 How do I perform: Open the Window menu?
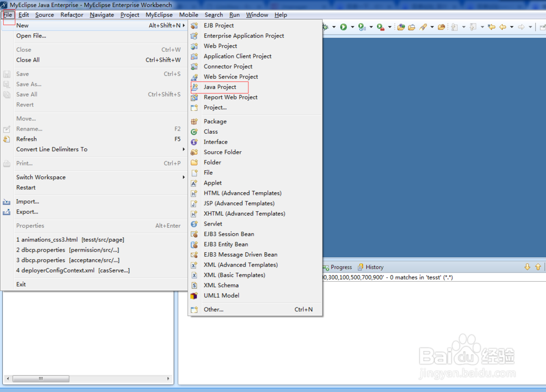[x=257, y=15]
